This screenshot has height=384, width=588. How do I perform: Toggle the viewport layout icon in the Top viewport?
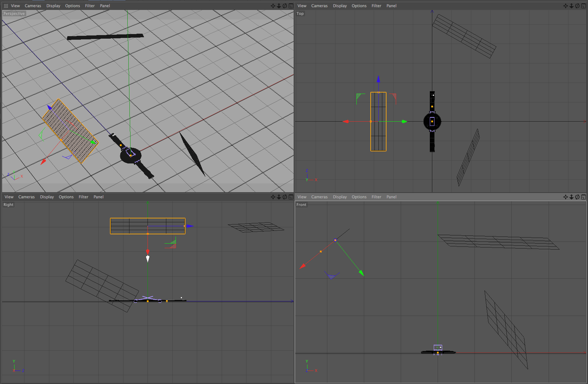pyautogui.click(x=583, y=6)
